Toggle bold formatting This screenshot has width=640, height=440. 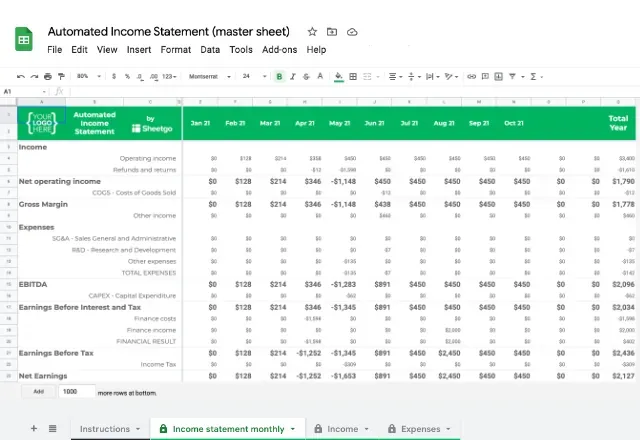(x=279, y=76)
